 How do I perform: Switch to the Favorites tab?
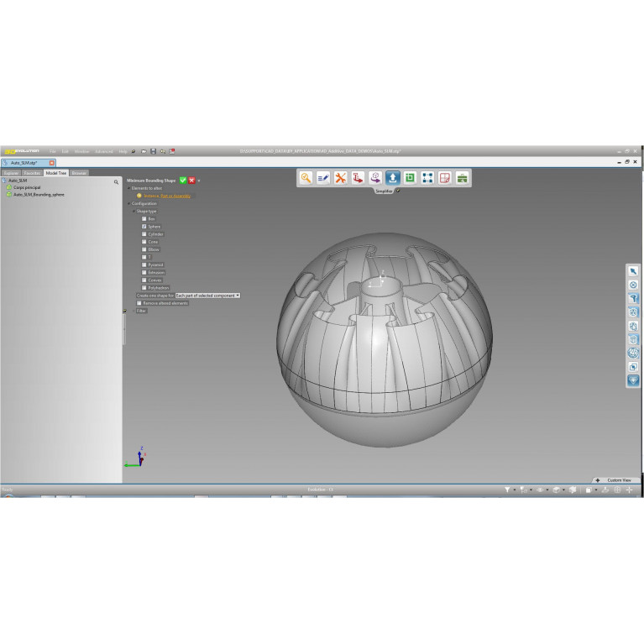[32, 173]
